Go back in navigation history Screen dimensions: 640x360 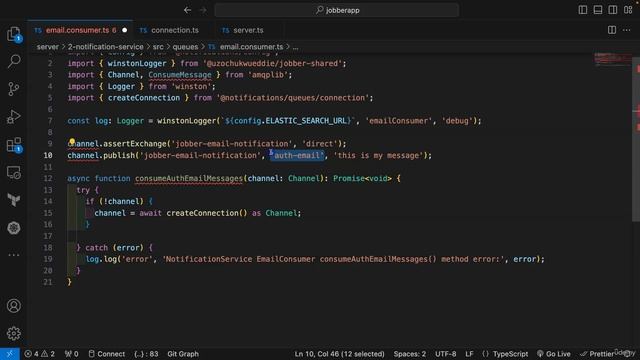187,10
